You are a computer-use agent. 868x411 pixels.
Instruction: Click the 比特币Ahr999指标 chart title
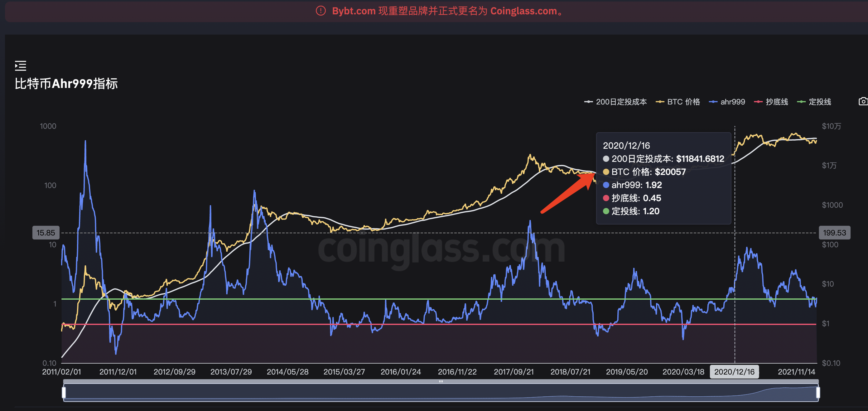[x=66, y=84]
